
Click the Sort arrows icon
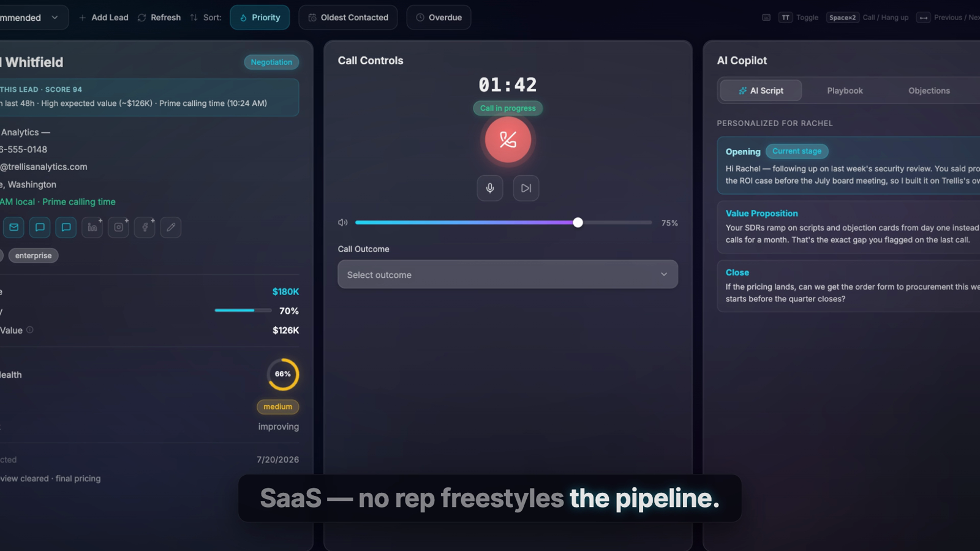tap(194, 17)
